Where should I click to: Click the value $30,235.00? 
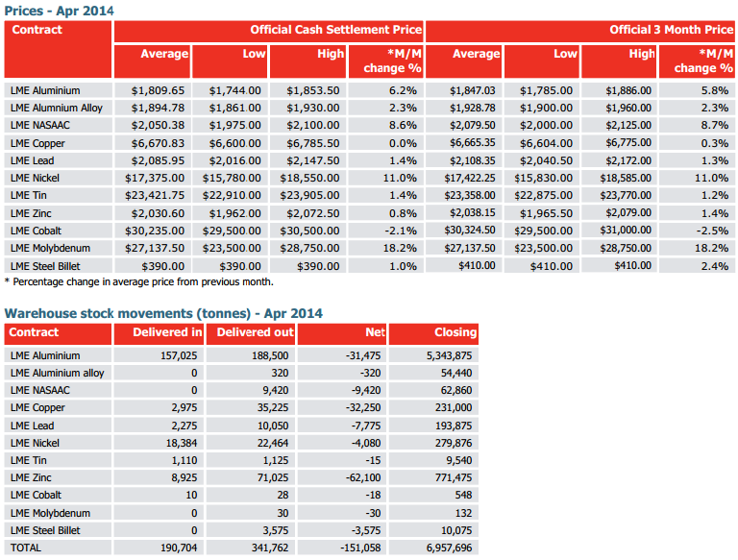(x=155, y=231)
